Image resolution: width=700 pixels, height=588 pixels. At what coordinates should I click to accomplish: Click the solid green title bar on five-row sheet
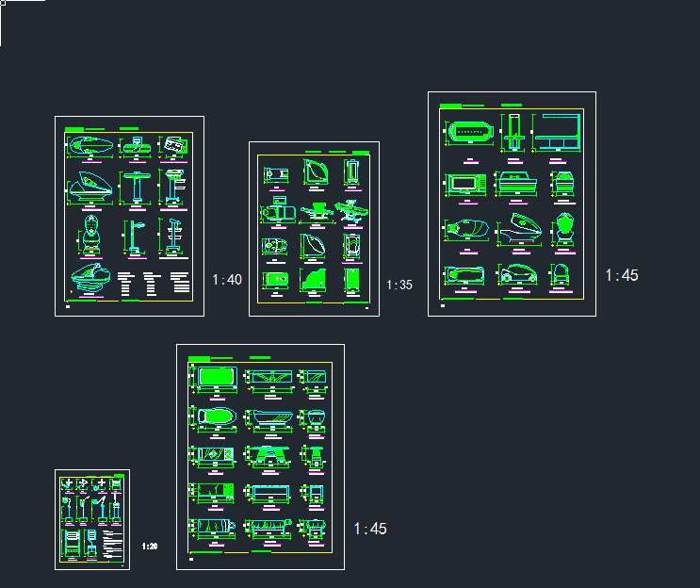click(x=199, y=359)
